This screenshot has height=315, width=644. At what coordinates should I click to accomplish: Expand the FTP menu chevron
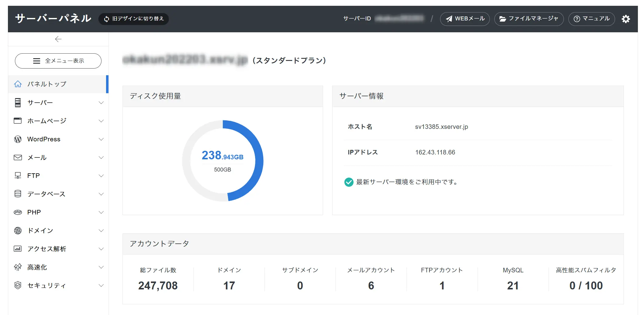(x=101, y=176)
